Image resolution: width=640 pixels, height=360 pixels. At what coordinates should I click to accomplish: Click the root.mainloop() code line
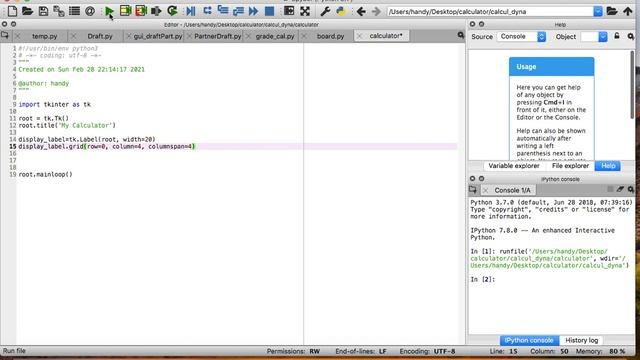tap(45, 174)
